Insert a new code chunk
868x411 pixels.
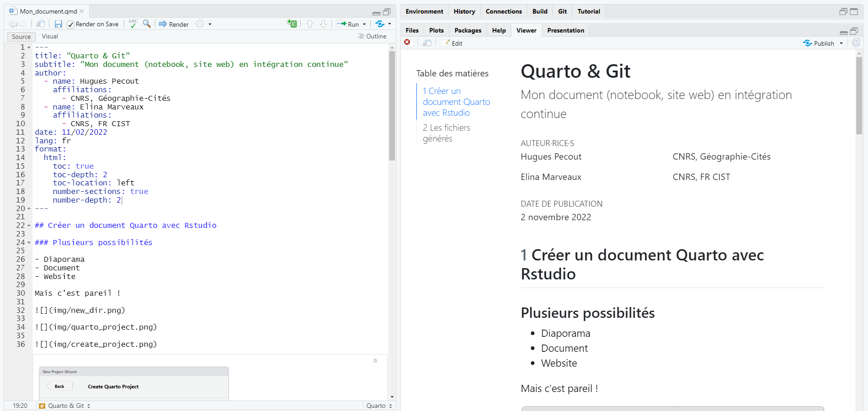pos(292,24)
